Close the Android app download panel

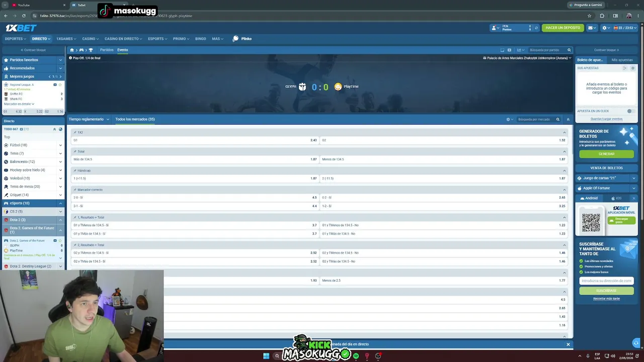point(633,198)
